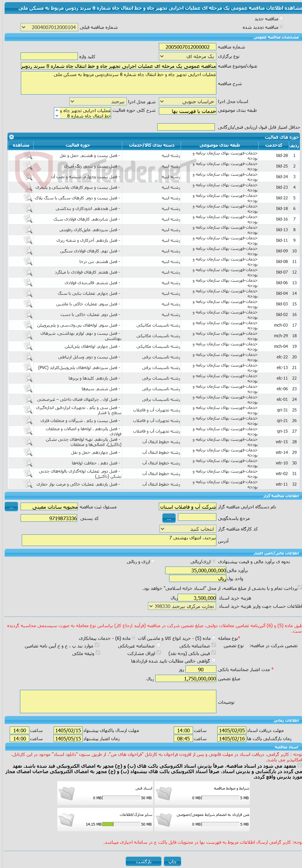Viewport: 302px width, 868px height.
Task: View details icon for row bld-18
Action: coord(28,208)
